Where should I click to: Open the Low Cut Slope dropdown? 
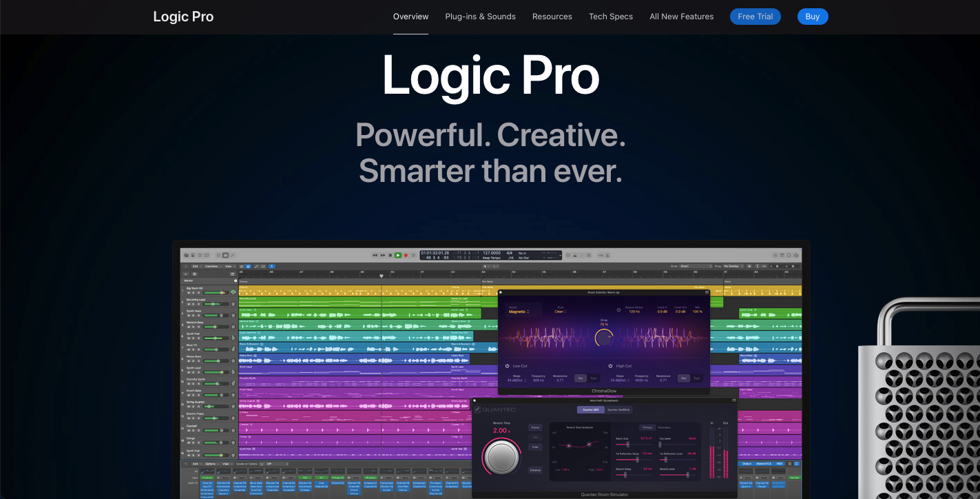517,380
